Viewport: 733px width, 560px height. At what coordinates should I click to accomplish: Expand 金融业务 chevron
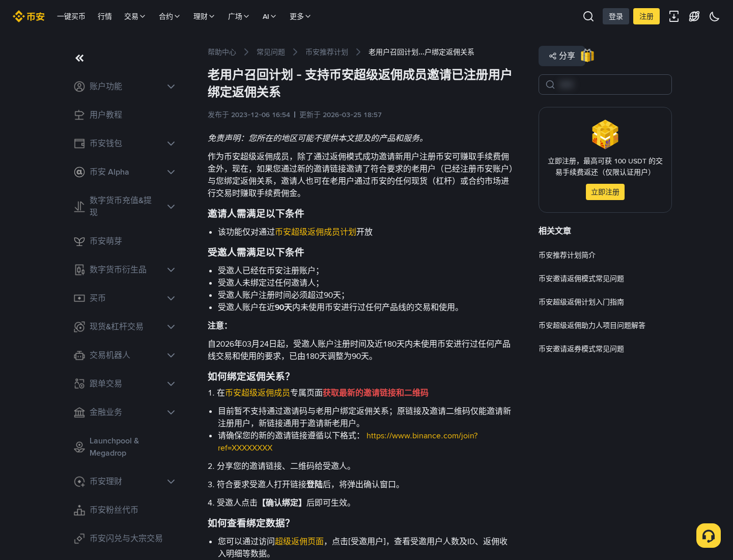[171, 412]
